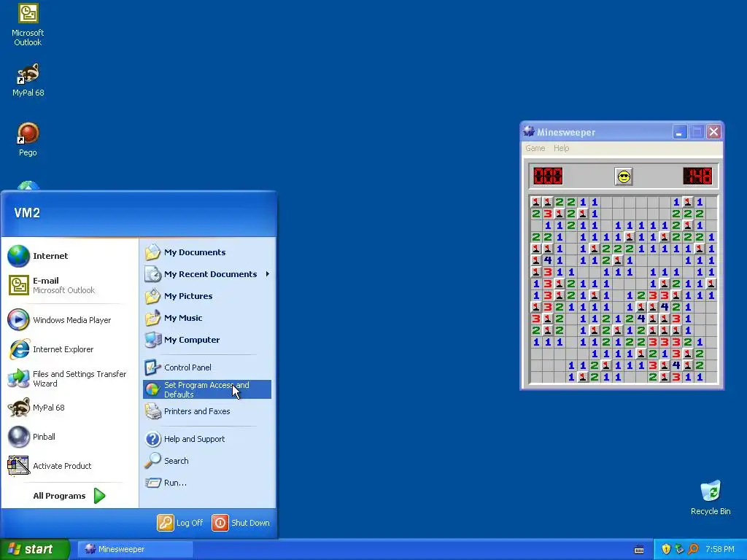
Task: Open Control Panel
Action: tap(206, 367)
